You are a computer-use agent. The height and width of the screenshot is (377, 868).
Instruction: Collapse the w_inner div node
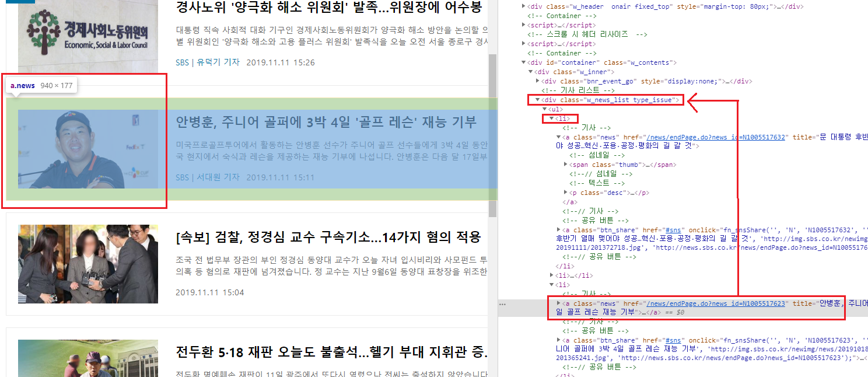tap(530, 72)
